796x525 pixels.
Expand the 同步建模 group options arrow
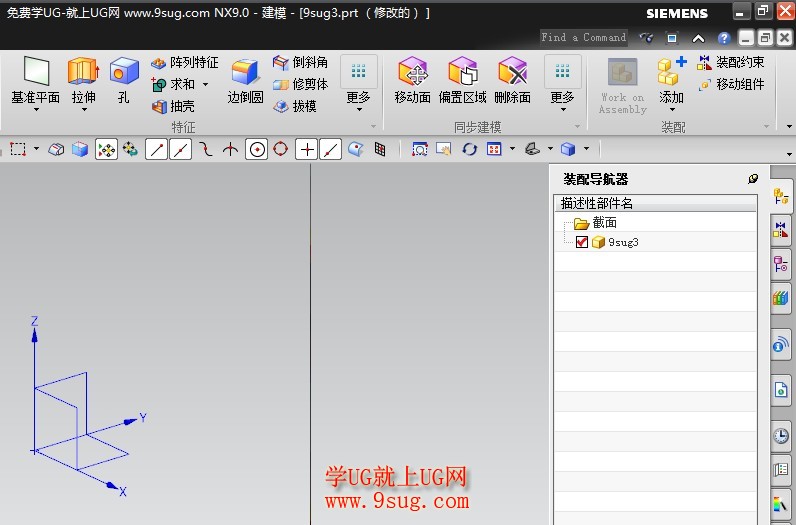click(577, 126)
